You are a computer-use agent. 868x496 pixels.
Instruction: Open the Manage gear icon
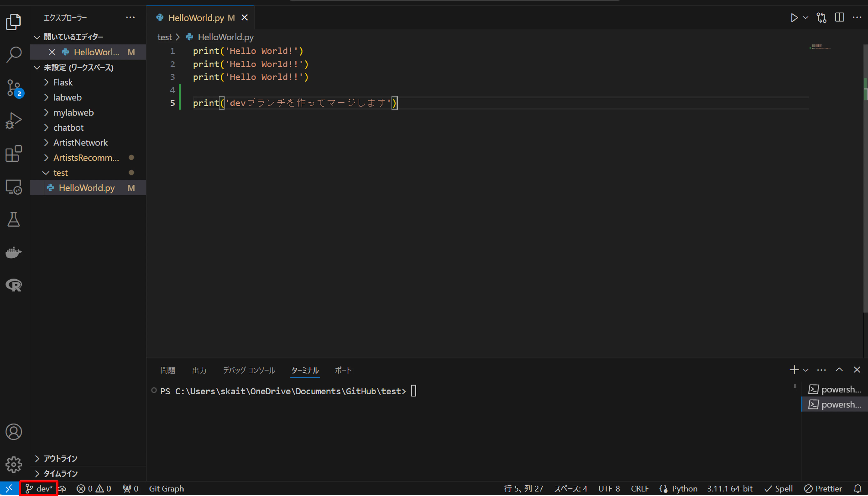14,465
